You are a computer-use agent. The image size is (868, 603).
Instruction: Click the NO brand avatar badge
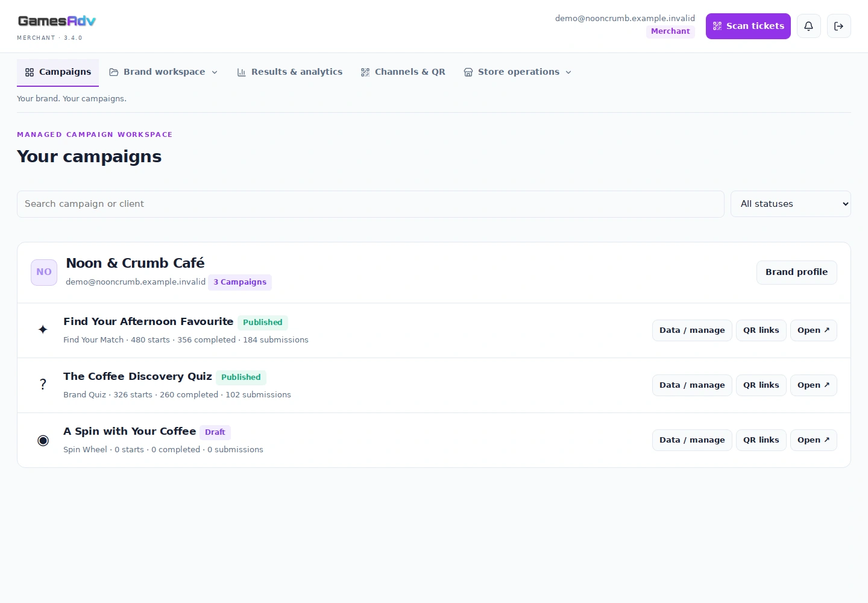44,272
